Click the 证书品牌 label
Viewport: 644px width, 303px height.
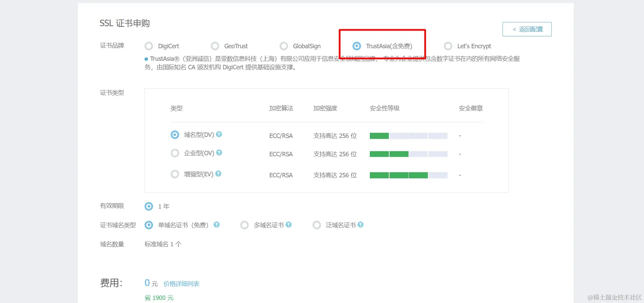(x=112, y=46)
